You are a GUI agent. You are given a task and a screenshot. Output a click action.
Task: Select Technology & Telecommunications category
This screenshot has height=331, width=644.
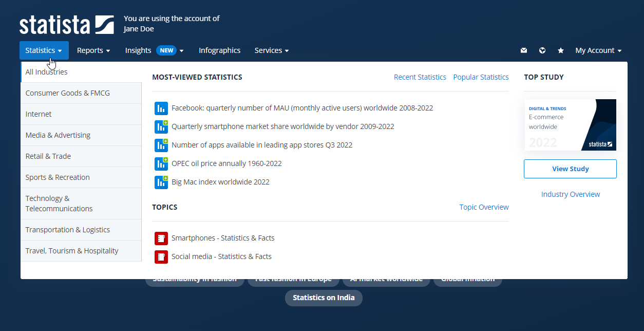pyautogui.click(x=81, y=204)
